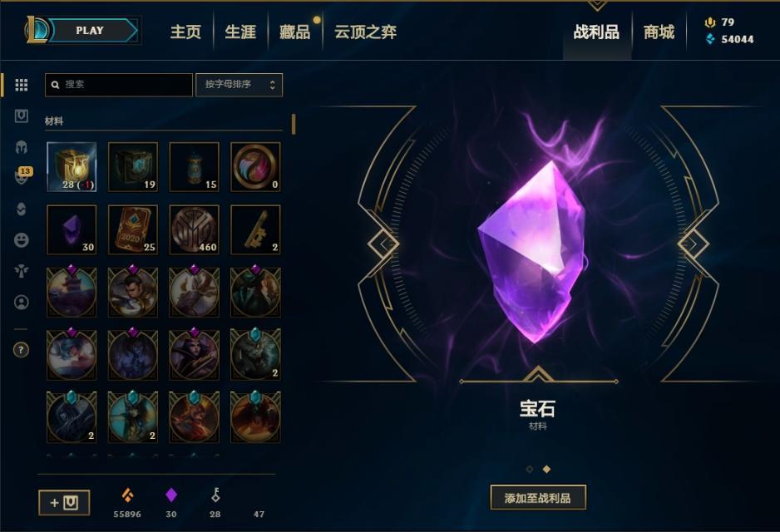Go to previous item with left arrow
The image size is (780, 532).
click(383, 244)
